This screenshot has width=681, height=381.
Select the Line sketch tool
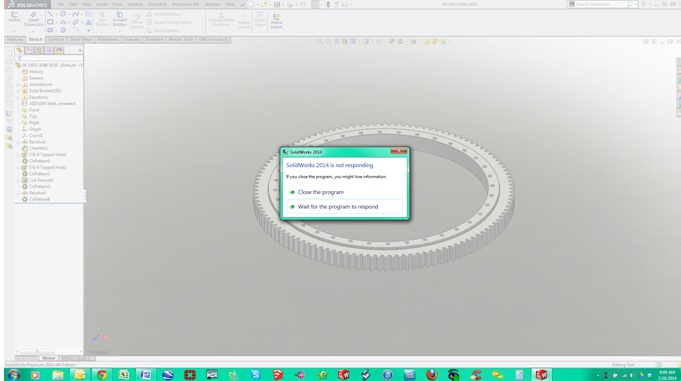50,14
